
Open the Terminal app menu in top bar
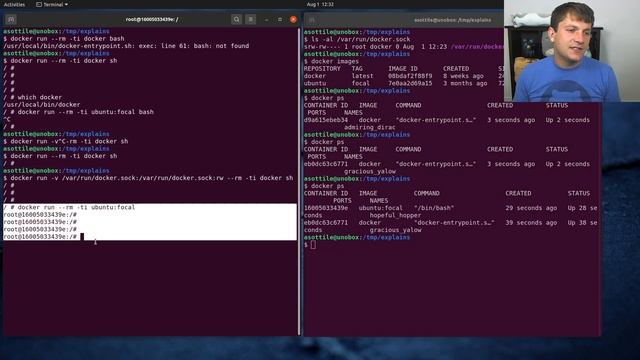pos(52,4)
